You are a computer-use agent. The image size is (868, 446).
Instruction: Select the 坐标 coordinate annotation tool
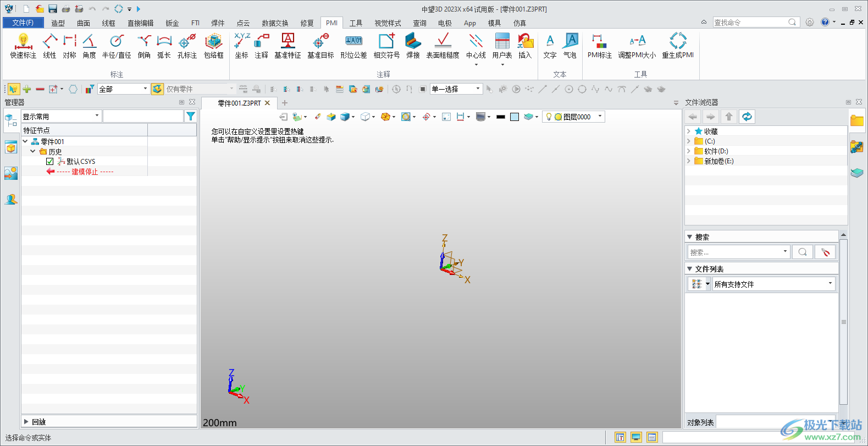click(241, 46)
